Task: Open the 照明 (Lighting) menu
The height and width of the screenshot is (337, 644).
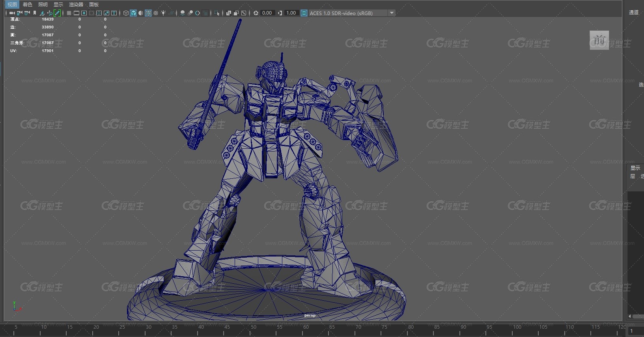Action: (43, 4)
